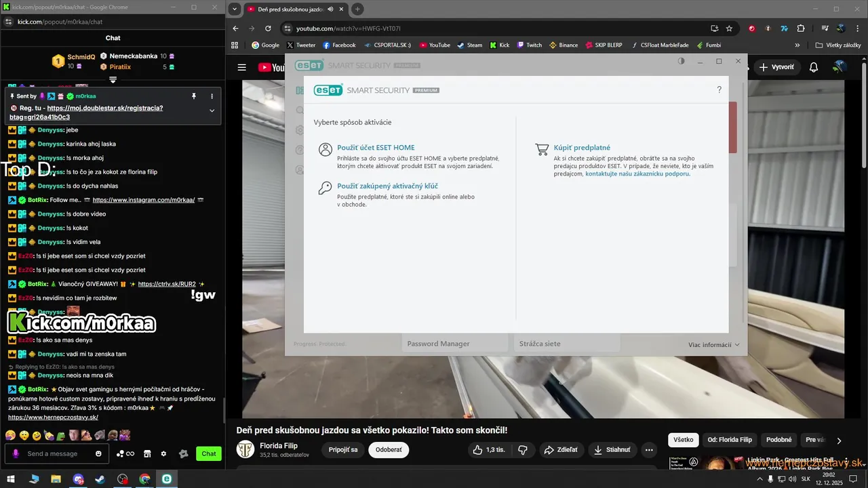This screenshot has height=488, width=868.
Task: Open kontaktujte našu zákaznícku podporu link
Action: 637,174
